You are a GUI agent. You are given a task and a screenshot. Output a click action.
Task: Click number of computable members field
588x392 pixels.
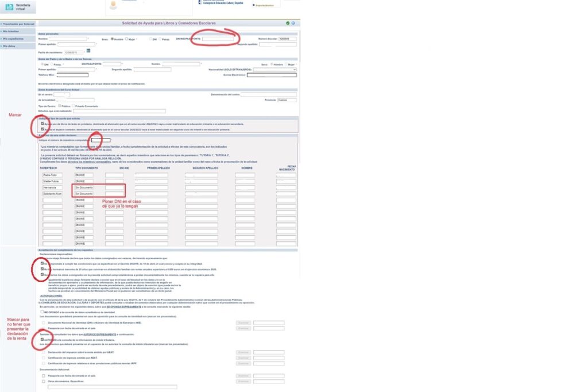(x=101, y=140)
